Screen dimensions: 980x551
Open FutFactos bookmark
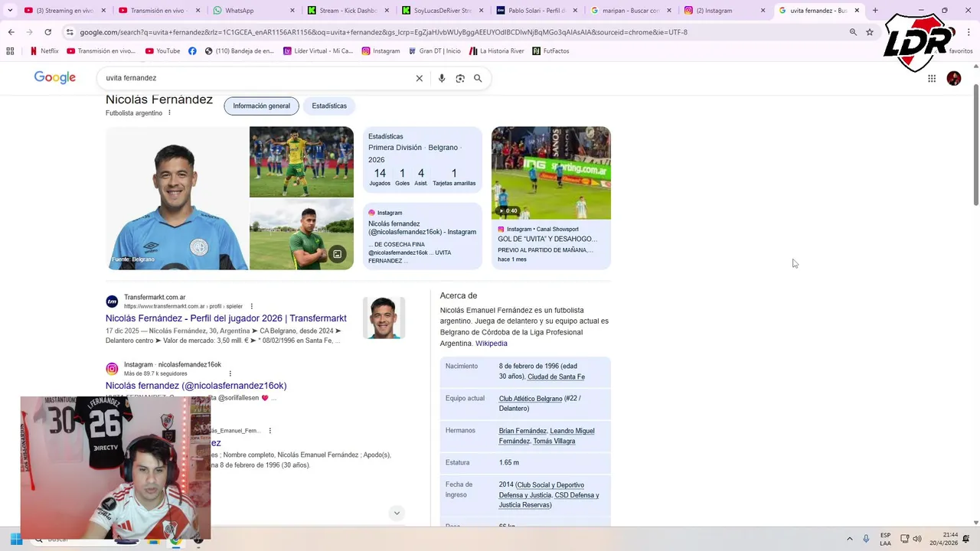[x=550, y=51]
